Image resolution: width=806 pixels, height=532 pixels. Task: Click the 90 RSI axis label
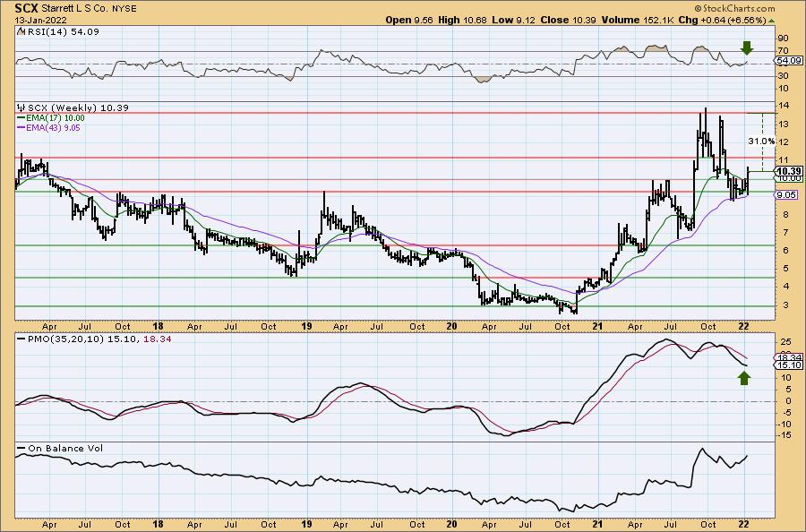(x=784, y=39)
